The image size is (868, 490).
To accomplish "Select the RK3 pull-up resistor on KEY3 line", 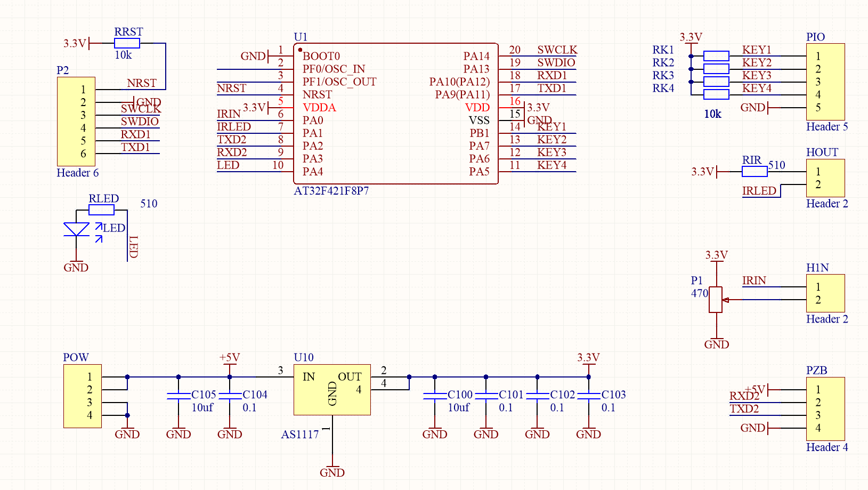I will [x=716, y=82].
